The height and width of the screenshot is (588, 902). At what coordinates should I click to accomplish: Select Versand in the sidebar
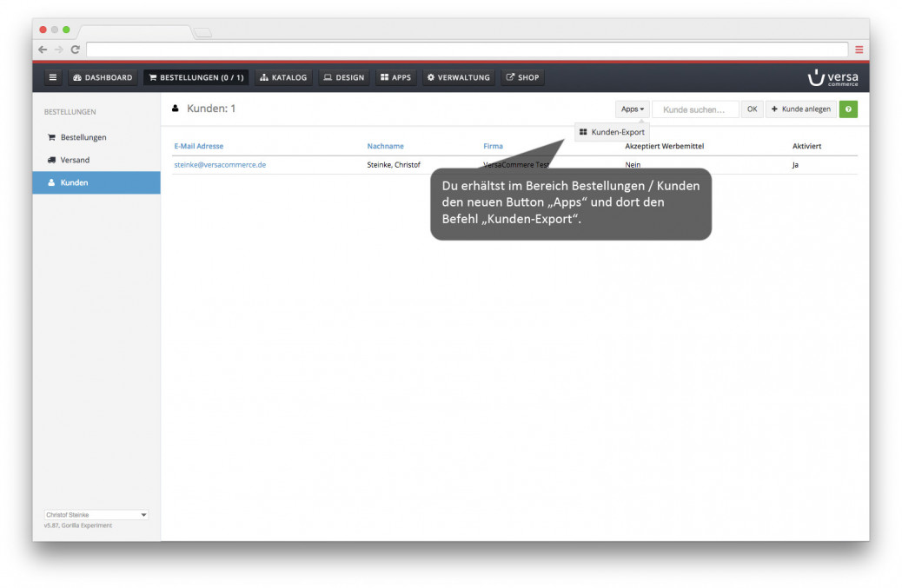pos(96,160)
